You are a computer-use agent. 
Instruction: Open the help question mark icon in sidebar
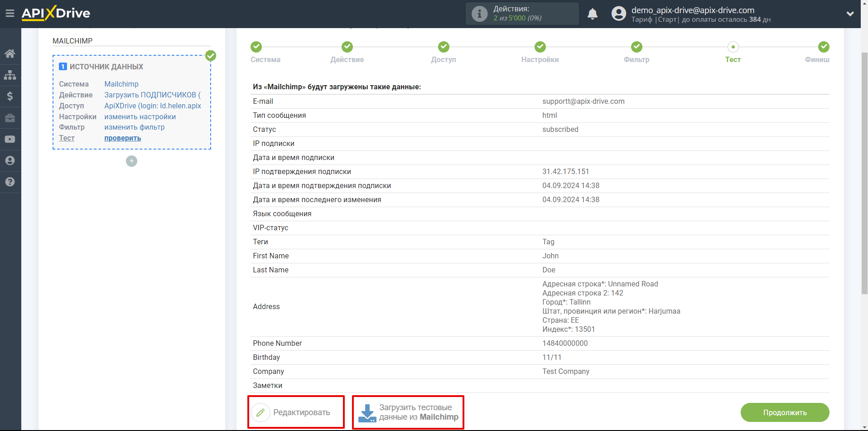(10, 182)
